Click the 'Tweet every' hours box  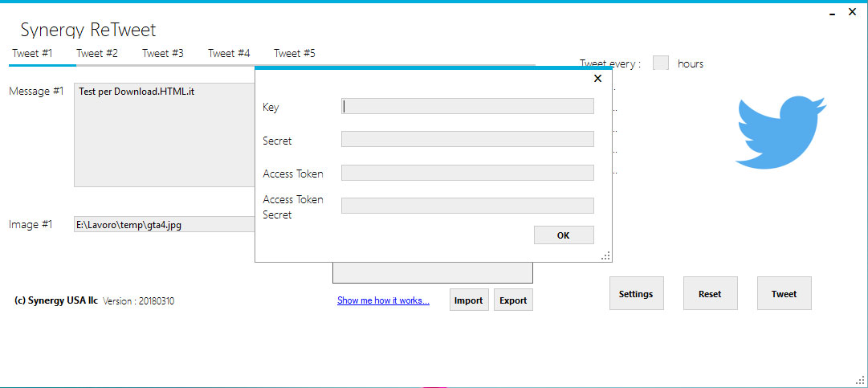[x=661, y=63]
